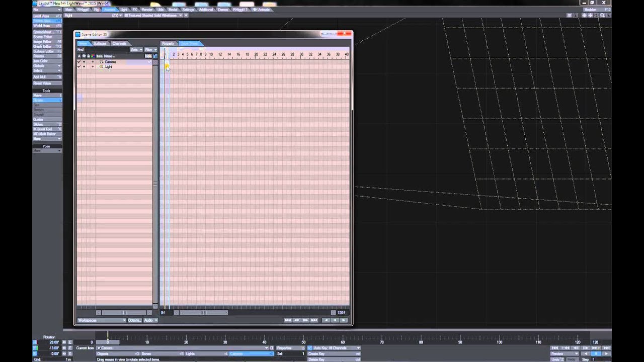This screenshot has height=362, width=644.
Task: Toggle the Auto Key checkbox
Action: pyautogui.click(x=309, y=348)
